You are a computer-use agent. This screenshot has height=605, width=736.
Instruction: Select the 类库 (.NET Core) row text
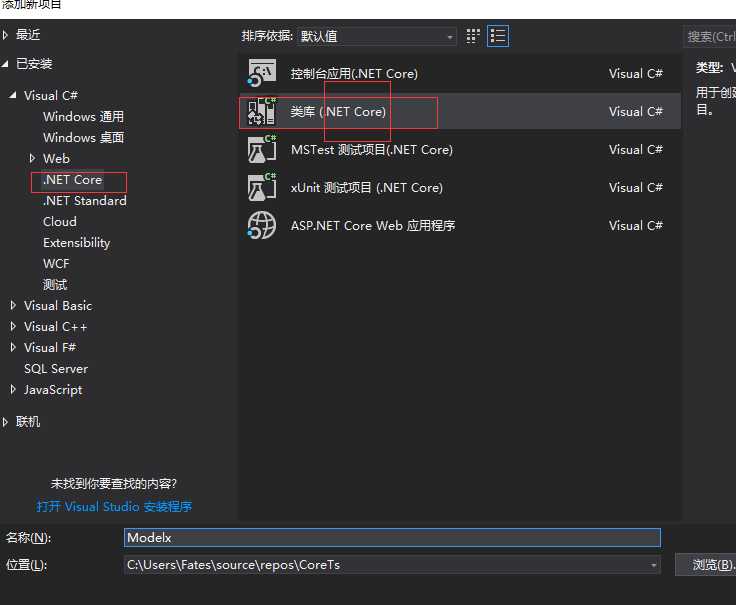(x=338, y=112)
